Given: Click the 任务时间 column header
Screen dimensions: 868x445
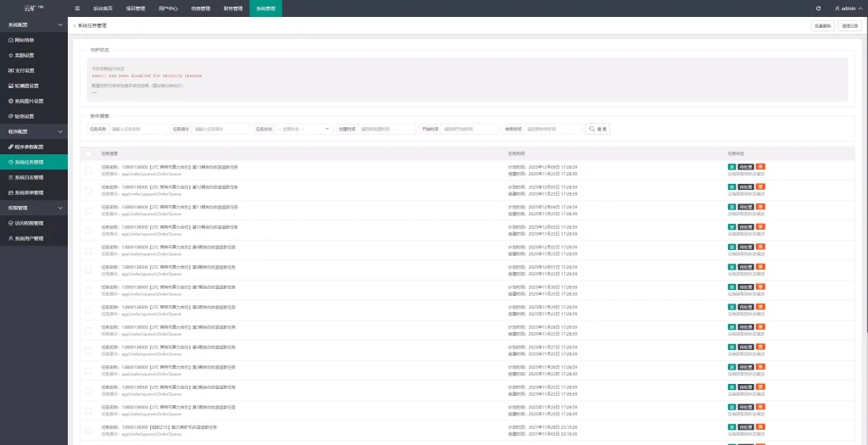Looking at the screenshot, I should click(517, 153).
